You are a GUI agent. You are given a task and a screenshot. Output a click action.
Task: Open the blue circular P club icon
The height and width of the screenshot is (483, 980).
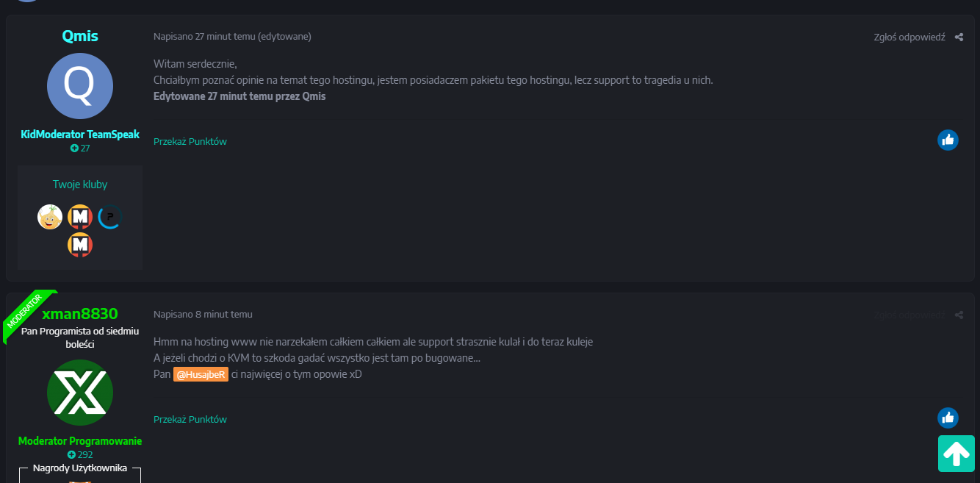(x=109, y=217)
